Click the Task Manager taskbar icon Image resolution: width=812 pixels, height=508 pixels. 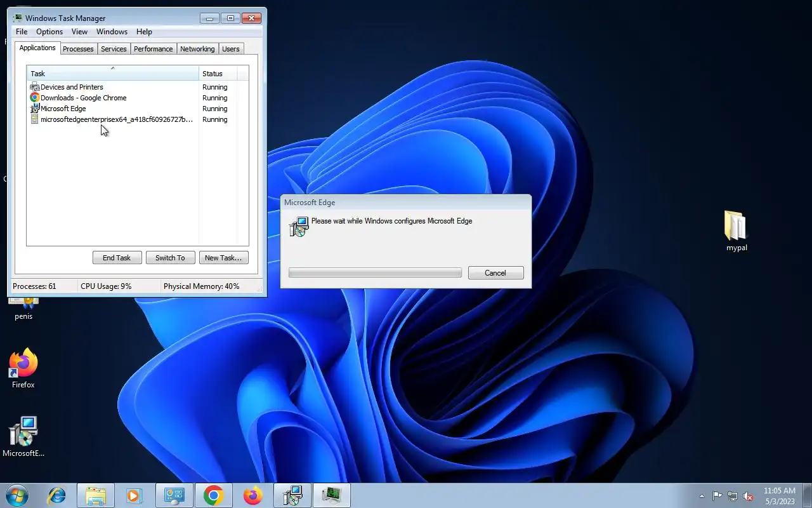[331, 495]
